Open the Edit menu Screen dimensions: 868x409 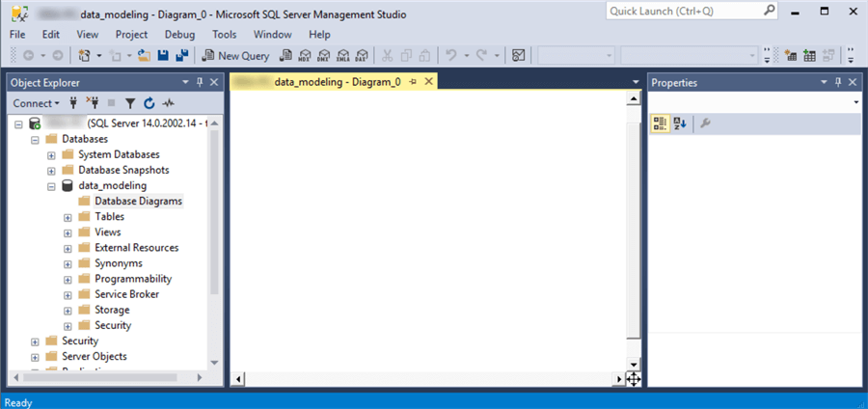click(x=51, y=35)
